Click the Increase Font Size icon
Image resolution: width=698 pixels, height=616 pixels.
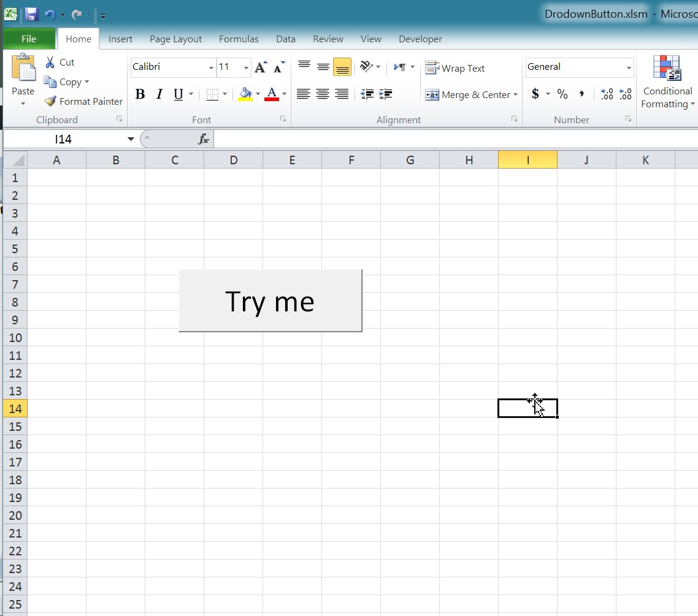coord(261,67)
